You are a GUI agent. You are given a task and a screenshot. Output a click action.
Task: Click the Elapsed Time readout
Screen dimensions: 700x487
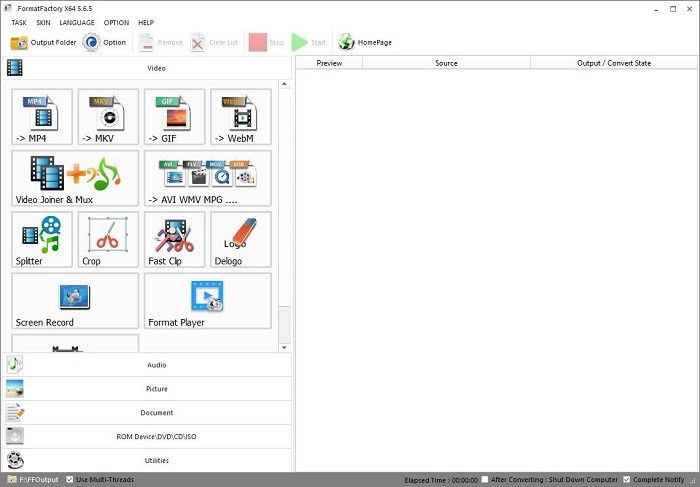point(441,480)
